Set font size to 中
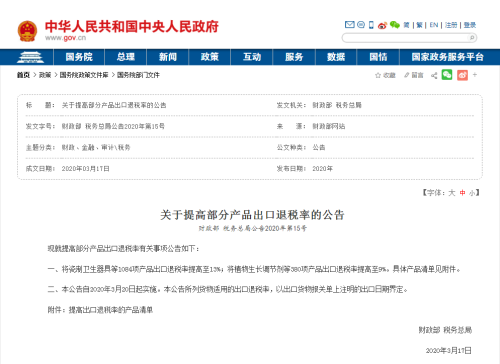500x364 pixels. [x=462, y=193]
